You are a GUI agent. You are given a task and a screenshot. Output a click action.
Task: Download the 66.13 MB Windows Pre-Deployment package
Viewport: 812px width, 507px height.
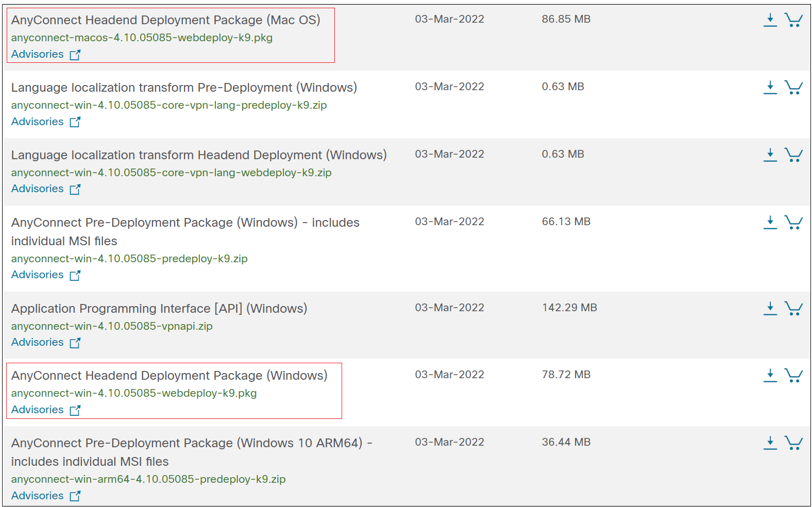coord(770,223)
